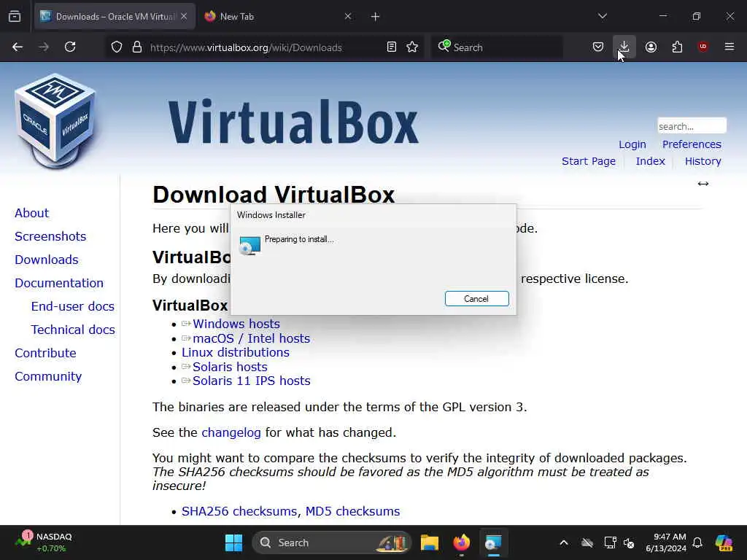Screen dimensions: 747x560
Task: Click the taskbar Search box
Action: point(331,542)
